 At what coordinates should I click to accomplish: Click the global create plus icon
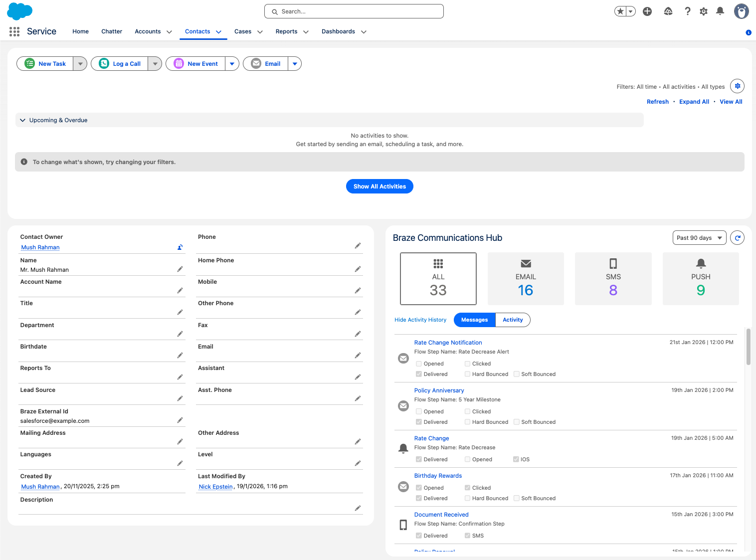click(647, 11)
